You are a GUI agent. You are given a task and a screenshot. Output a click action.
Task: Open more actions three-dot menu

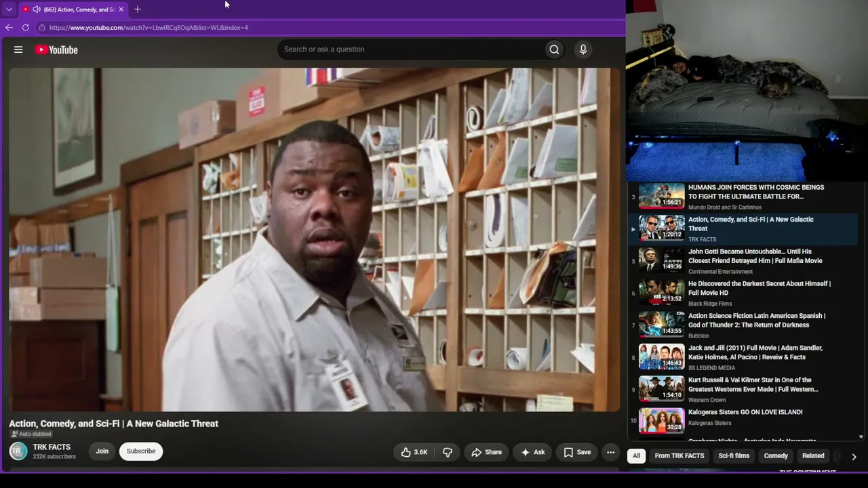pos(610,452)
